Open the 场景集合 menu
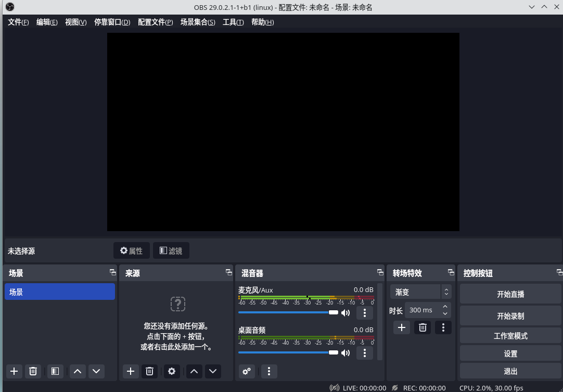 point(198,22)
